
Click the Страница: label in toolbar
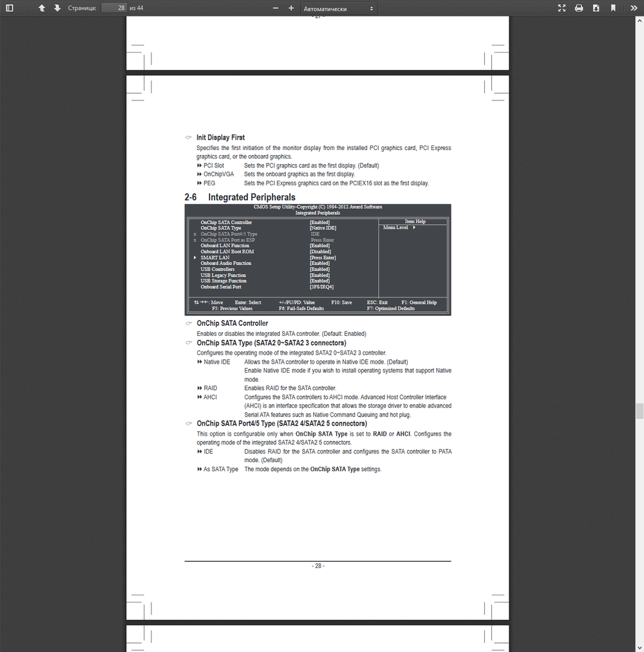pyautogui.click(x=82, y=8)
